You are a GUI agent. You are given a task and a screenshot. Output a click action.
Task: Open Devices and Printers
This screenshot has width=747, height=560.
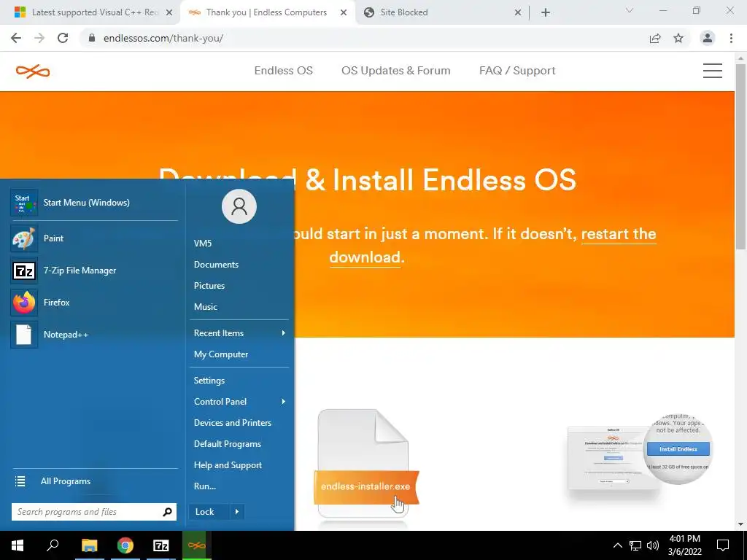[239, 423]
